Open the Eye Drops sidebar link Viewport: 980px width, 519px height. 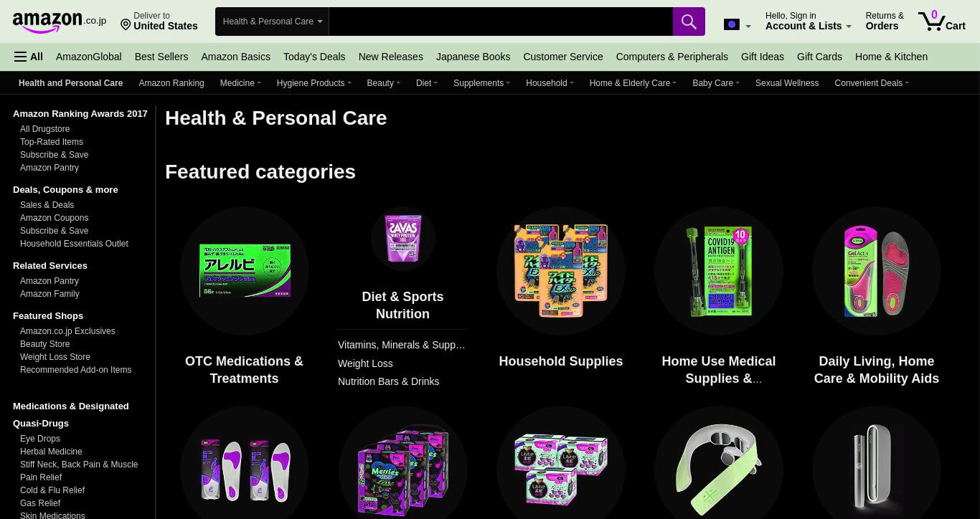[40, 439]
